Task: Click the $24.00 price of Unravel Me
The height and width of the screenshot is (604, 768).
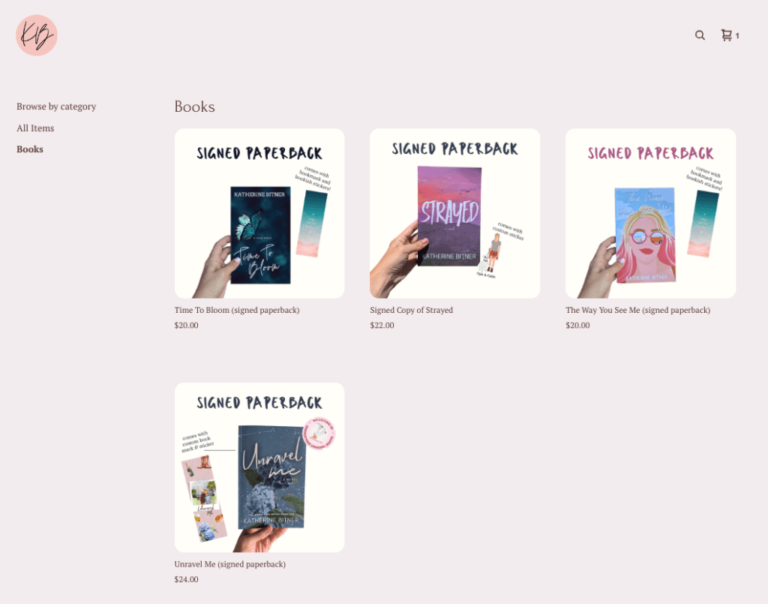Action: point(187,580)
